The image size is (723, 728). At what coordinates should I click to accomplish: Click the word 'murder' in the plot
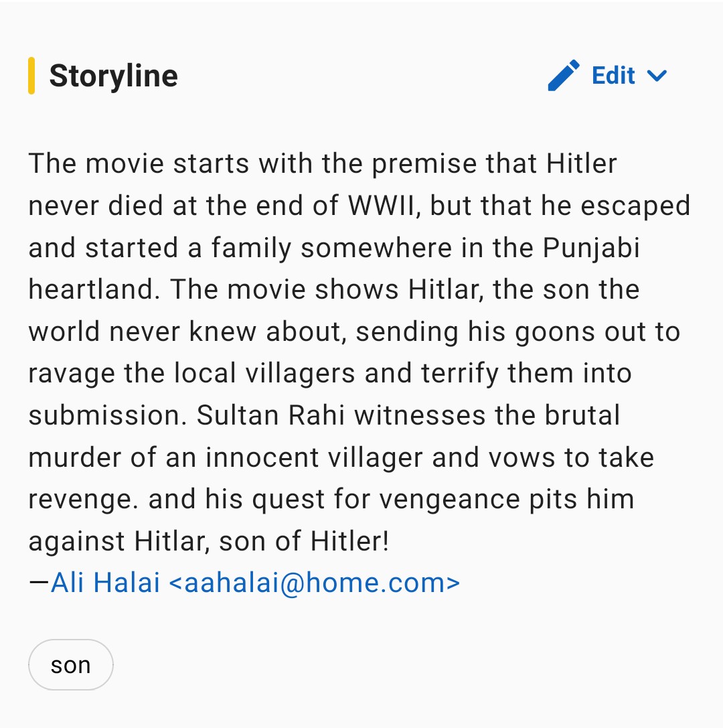(x=74, y=457)
